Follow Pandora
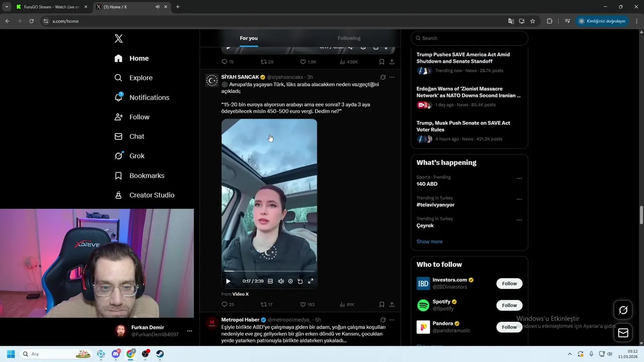The height and width of the screenshot is (362, 644). pos(509,327)
